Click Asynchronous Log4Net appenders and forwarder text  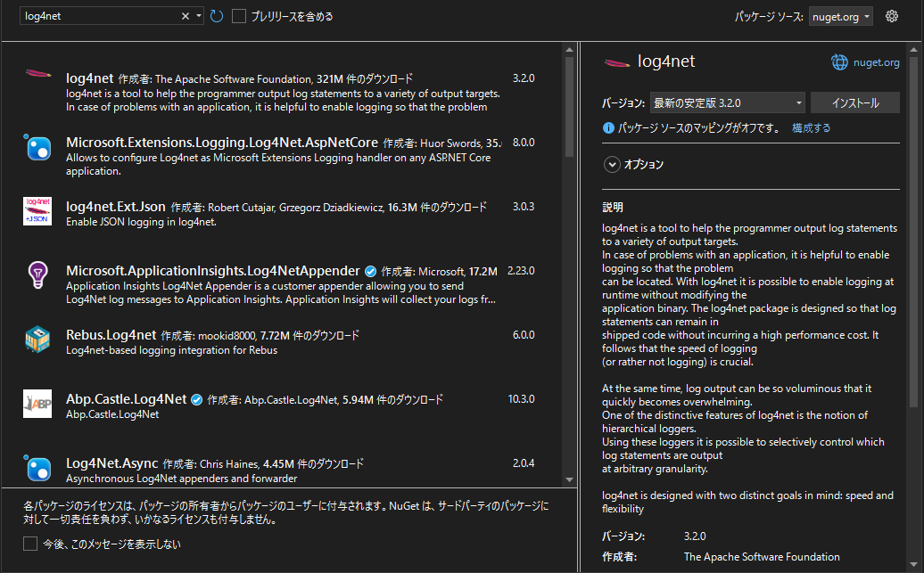click(182, 479)
